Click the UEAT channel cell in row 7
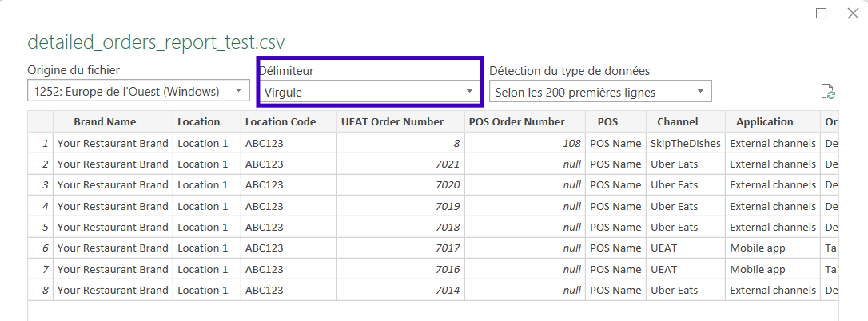The width and height of the screenshot is (868, 321). point(685,270)
